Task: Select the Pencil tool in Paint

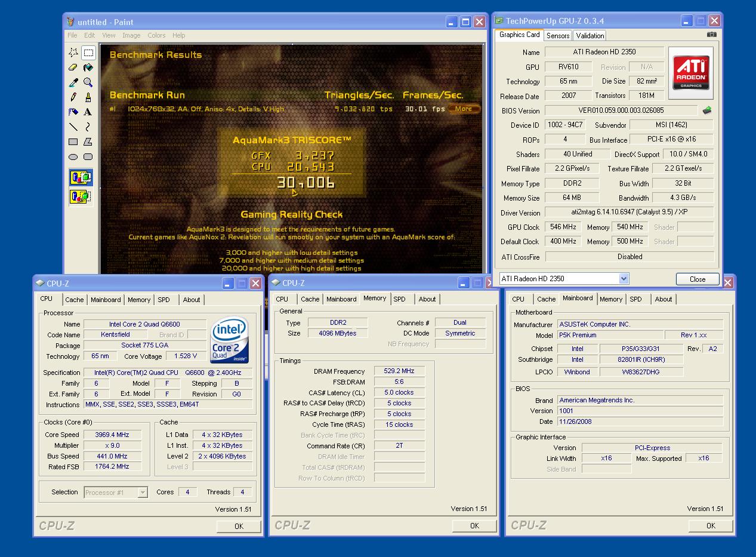Action: click(73, 97)
